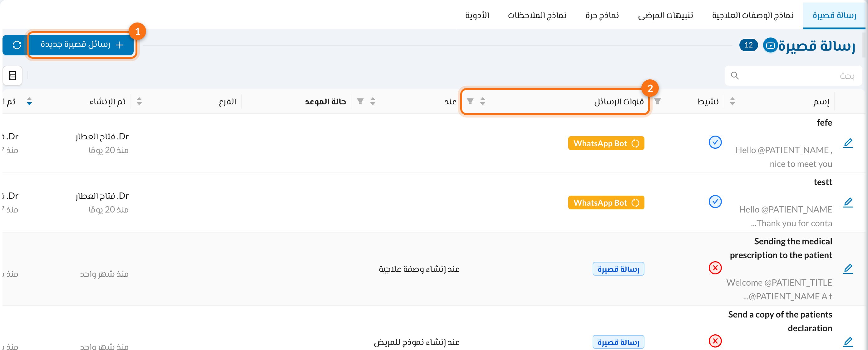Screen dimensions: 868x350
Task: Open the تنبيهات المرضى tab
Action: (x=665, y=16)
